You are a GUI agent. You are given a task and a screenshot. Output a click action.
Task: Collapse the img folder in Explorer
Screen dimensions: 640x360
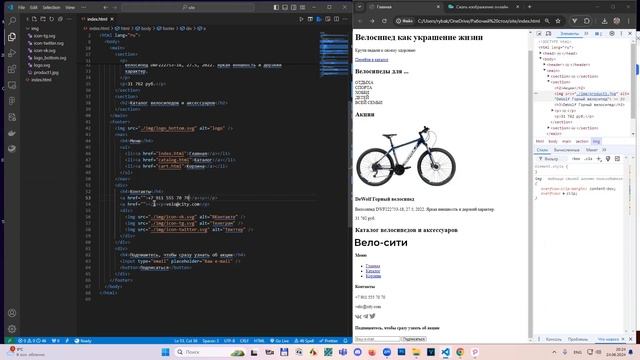tap(33, 29)
